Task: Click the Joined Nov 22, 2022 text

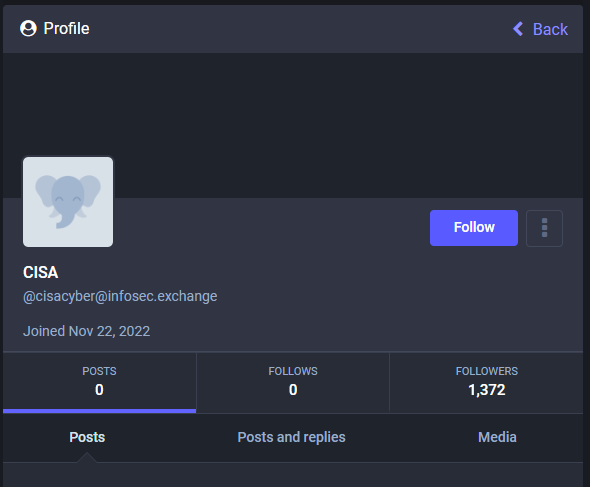Action: coord(87,331)
